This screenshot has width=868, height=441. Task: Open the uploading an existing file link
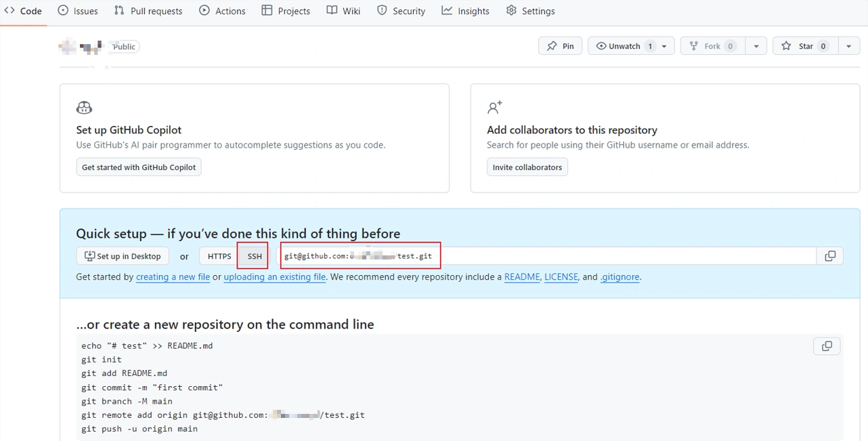(x=275, y=277)
